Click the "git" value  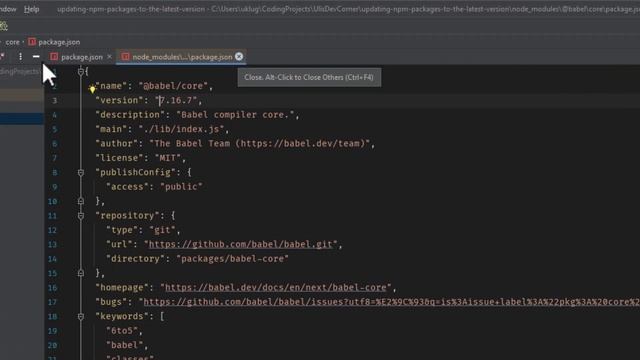[162, 230]
